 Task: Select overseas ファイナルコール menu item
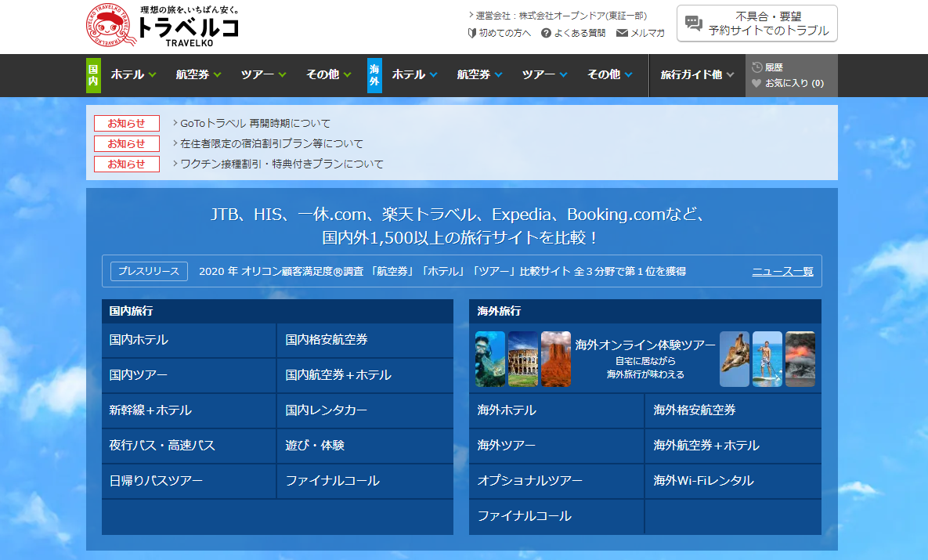pos(556,516)
